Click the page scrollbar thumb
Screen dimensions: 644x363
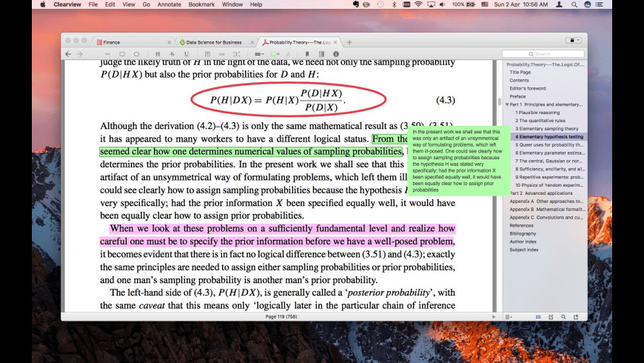point(500,101)
